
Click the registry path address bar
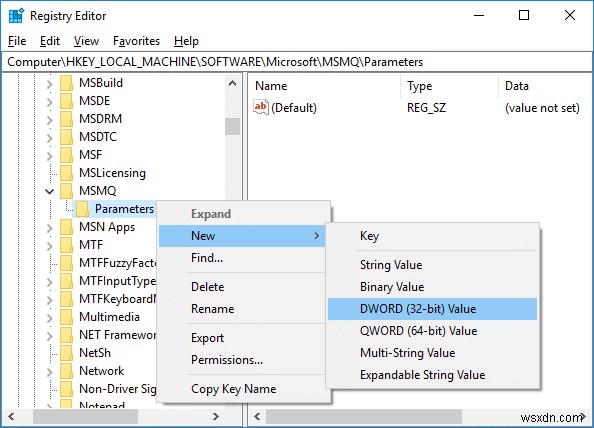click(x=297, y=62)
